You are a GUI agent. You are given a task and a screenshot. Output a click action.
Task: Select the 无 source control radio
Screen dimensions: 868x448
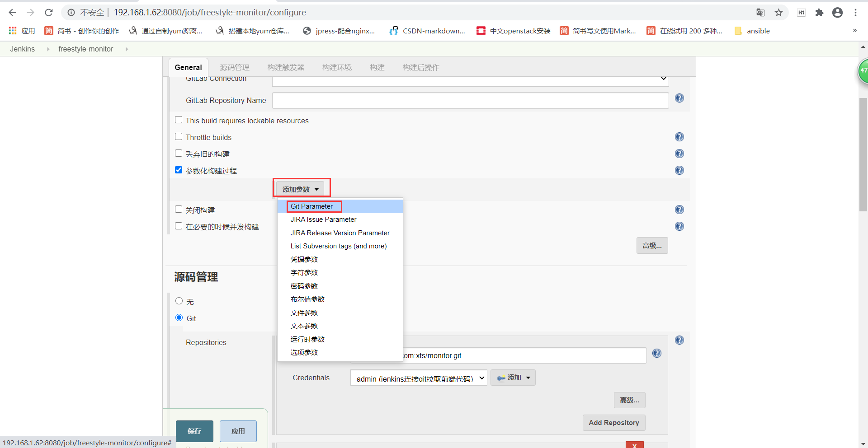coord(179,301)
